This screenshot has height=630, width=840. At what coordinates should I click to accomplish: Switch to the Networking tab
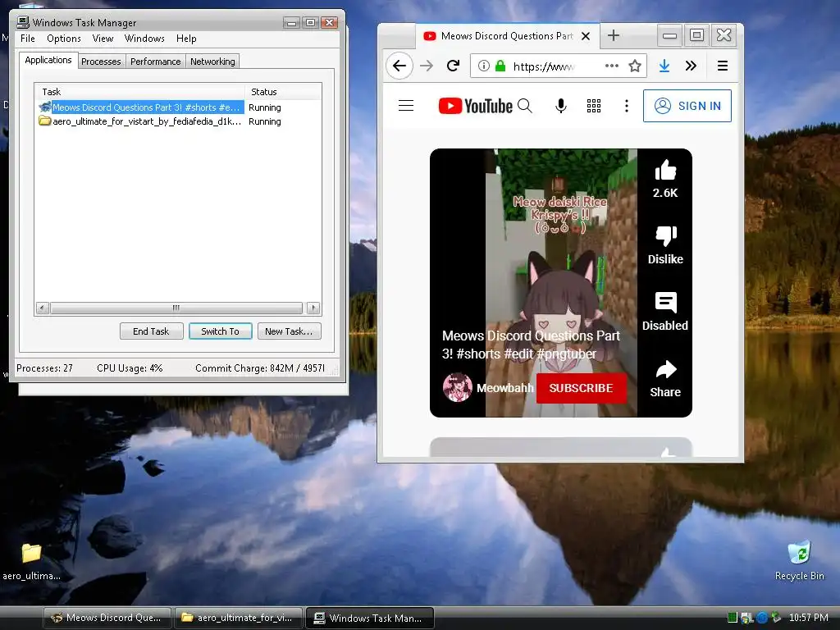(x=212, y=62)
